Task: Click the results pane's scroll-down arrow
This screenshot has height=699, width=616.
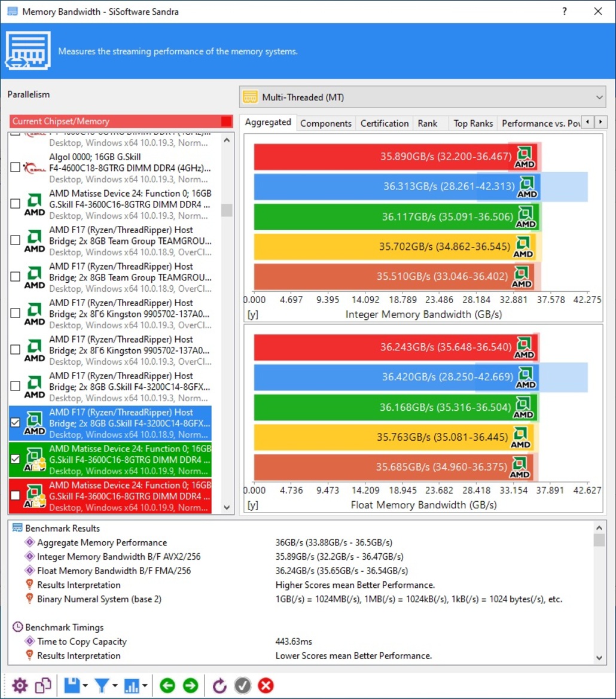Action: 599,658
